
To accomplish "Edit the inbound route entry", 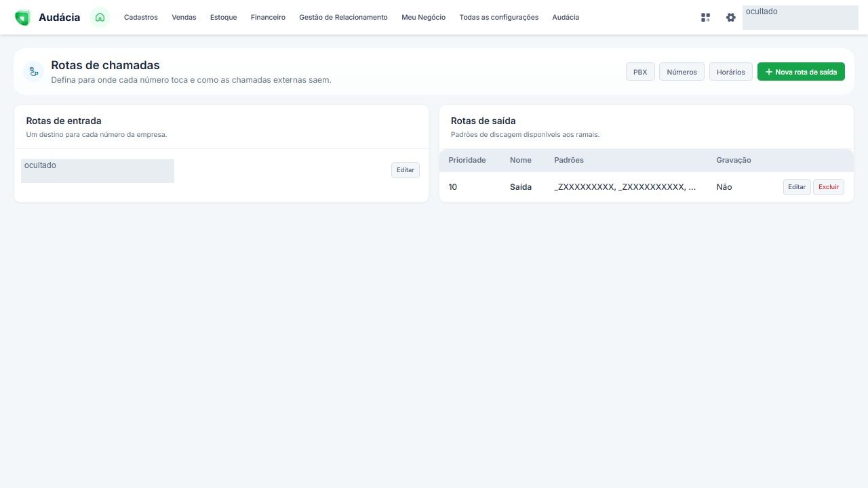I will [x=406, y=170].
